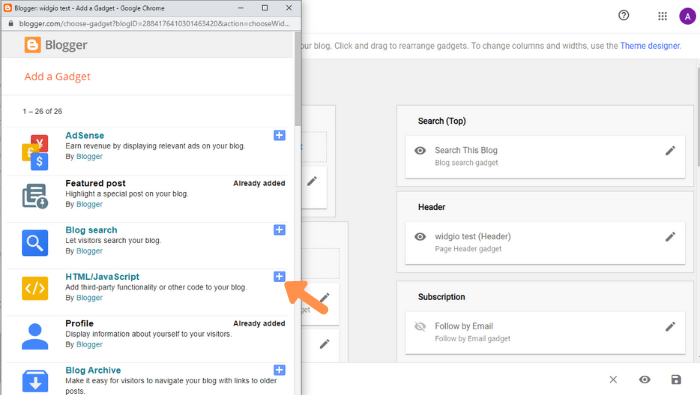Click 'Already added' label beside Profile
700x395 pixels.
pos(259,323)
